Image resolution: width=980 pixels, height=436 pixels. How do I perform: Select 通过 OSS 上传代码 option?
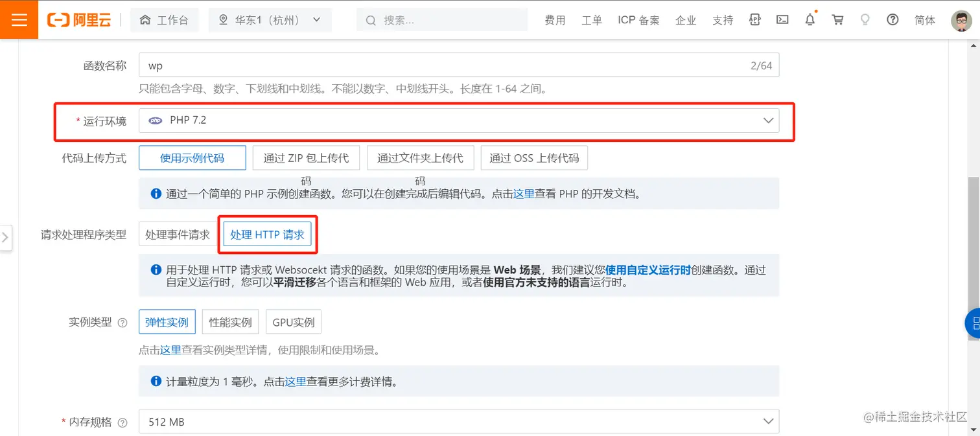534,157
